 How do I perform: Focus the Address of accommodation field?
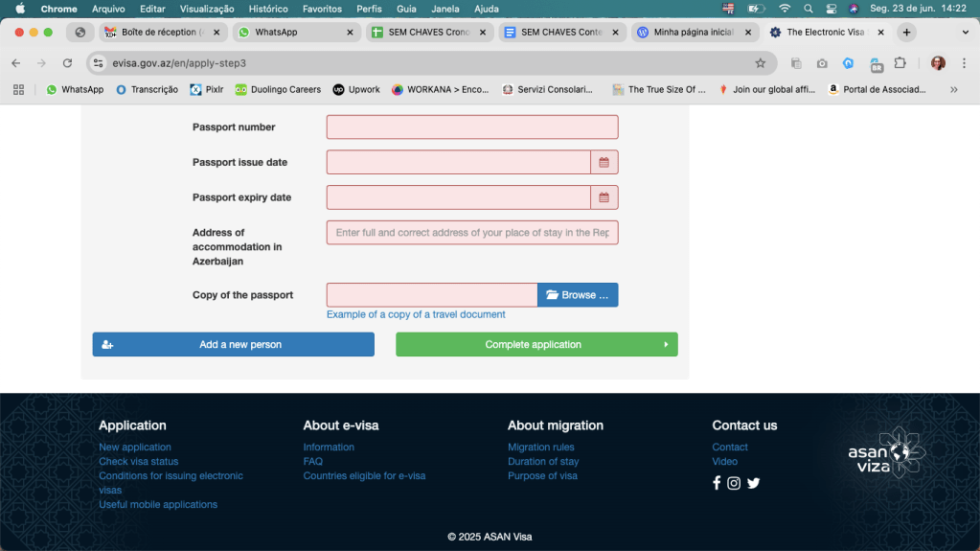(471, 233)
